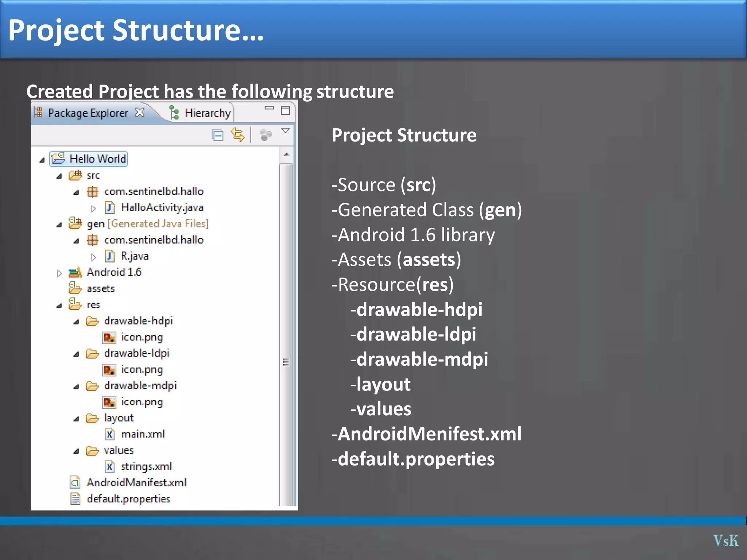This screenshot has height=560, width=747.
Task: Select main.xml in layout
Action: 143,434
